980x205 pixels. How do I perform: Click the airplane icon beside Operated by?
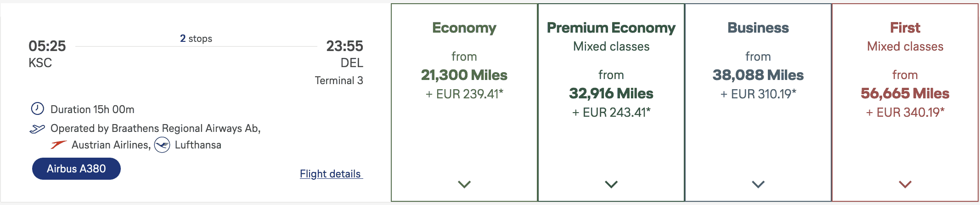[x=37, y=129]
